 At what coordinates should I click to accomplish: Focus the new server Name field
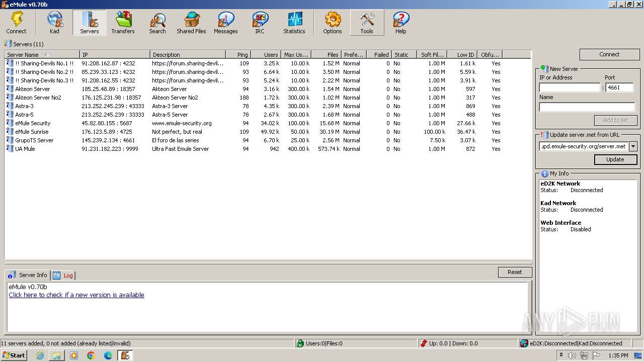pos(587,107)
